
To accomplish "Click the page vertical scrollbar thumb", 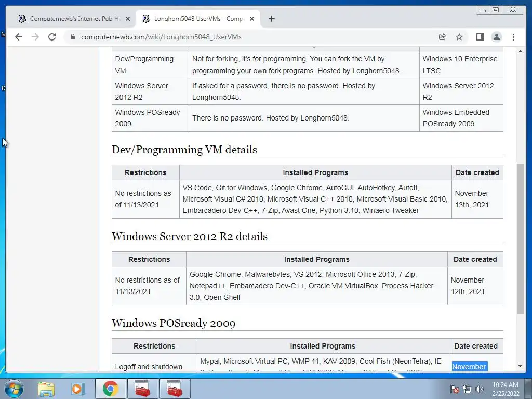I will (x=520, y=238).
